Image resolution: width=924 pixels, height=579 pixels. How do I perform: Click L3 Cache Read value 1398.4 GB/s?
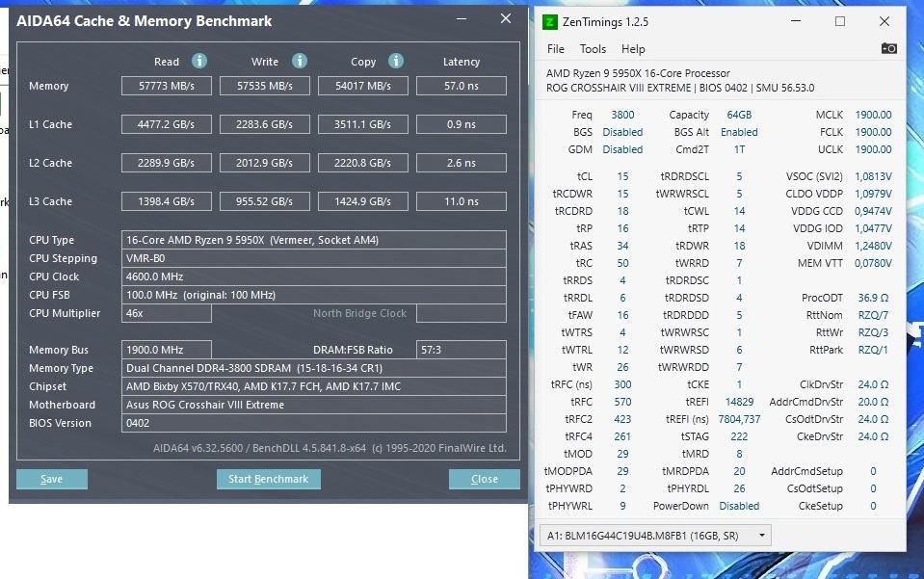[x=166, y=201]
